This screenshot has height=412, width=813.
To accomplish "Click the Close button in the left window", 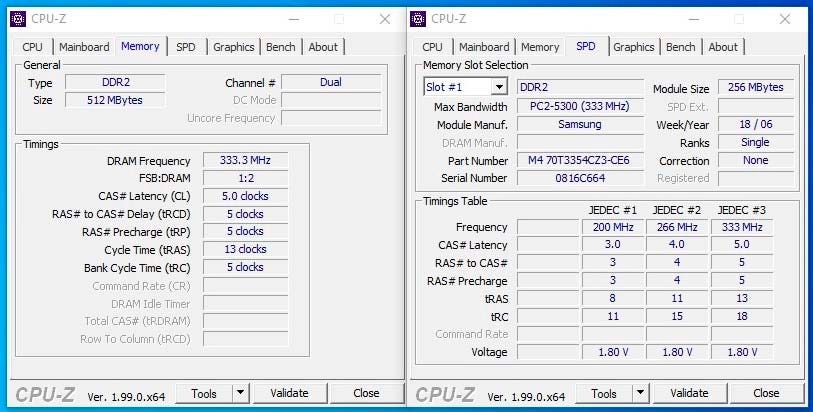I will pos(366,394).
